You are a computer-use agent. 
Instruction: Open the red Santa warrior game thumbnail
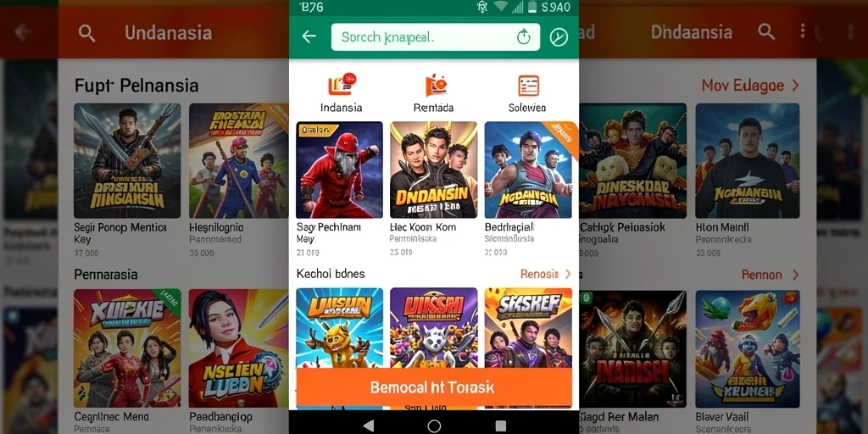coord(339,170)
